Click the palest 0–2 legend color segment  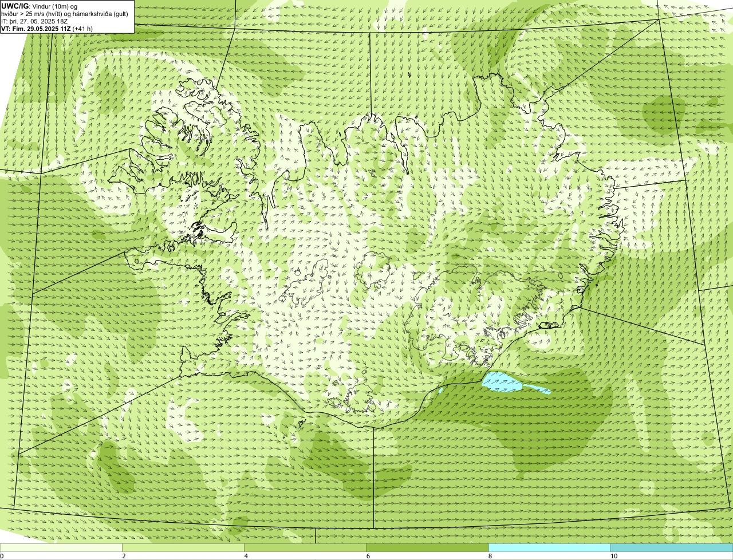pos(61,547)
